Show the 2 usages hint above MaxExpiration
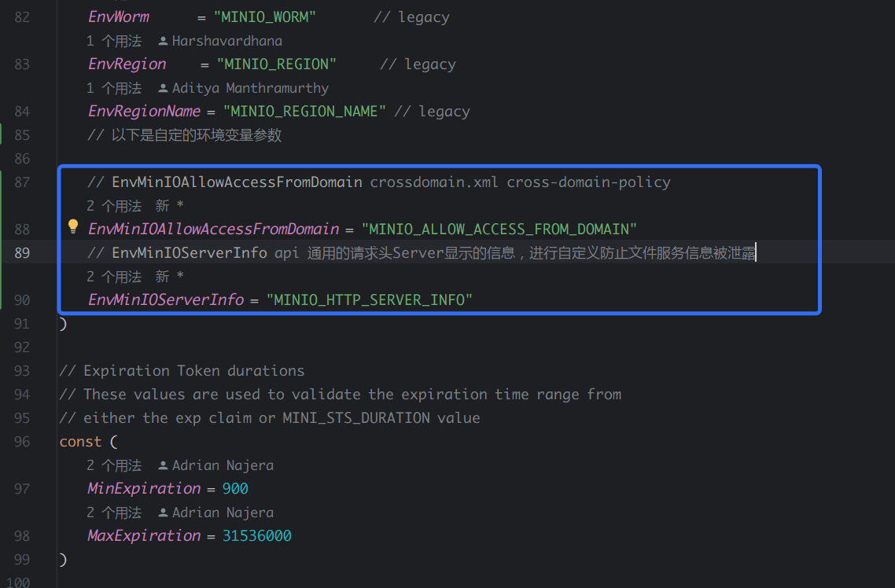Screen dimensions: 895x588 point(114,513)
